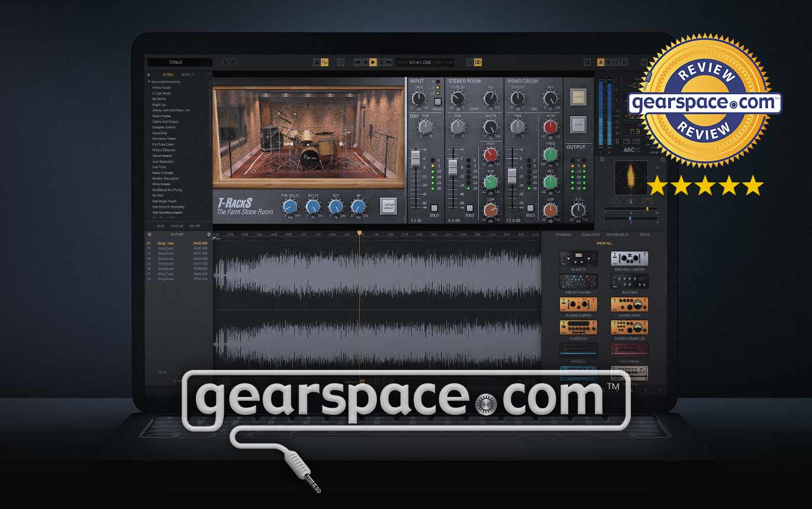Click the Classic Clipper module icon
Image resolution: width=812 pixels, height=509 pixels.
(578, 304)
